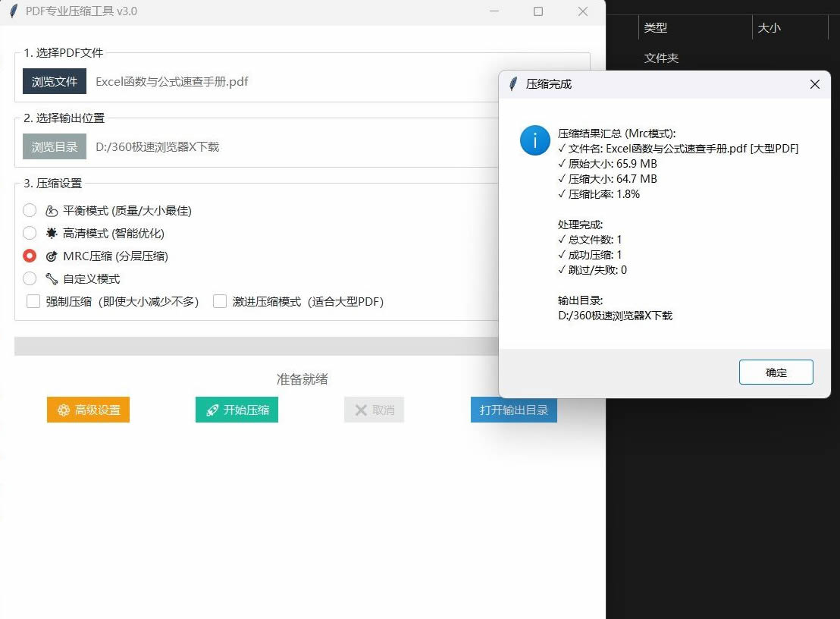
Task: Select the 自定义模式 radio button
Action: (x=30, y=279)
